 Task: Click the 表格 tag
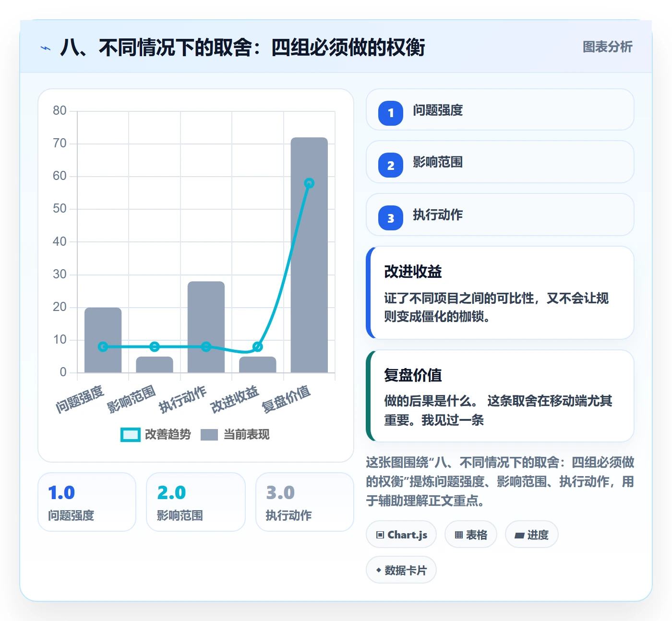tap(471, 534)
